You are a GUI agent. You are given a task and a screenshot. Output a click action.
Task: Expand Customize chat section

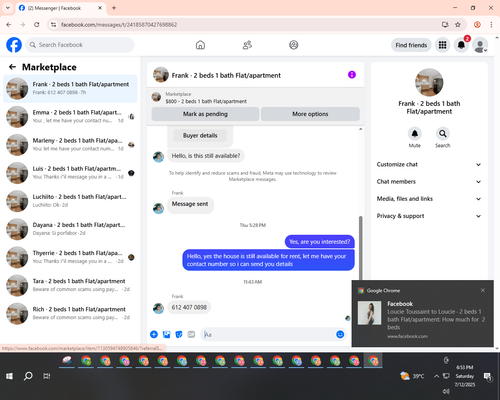point(429,164)
